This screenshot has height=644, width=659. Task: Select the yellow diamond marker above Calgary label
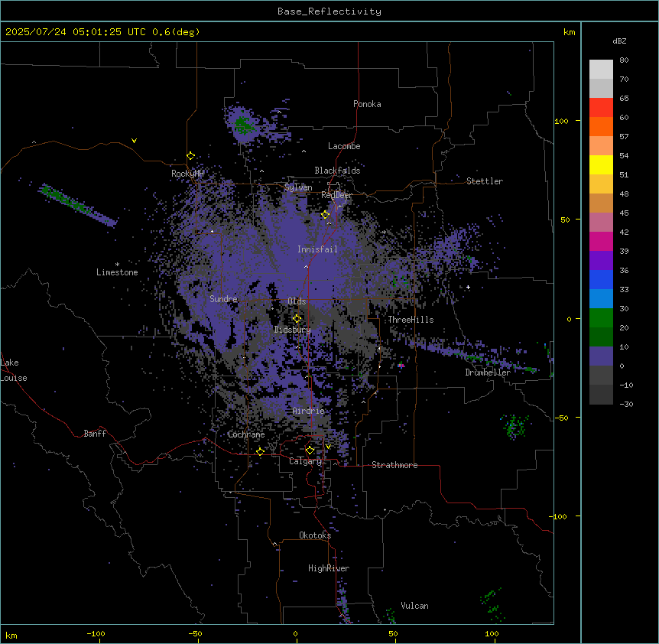pos(310,450)
